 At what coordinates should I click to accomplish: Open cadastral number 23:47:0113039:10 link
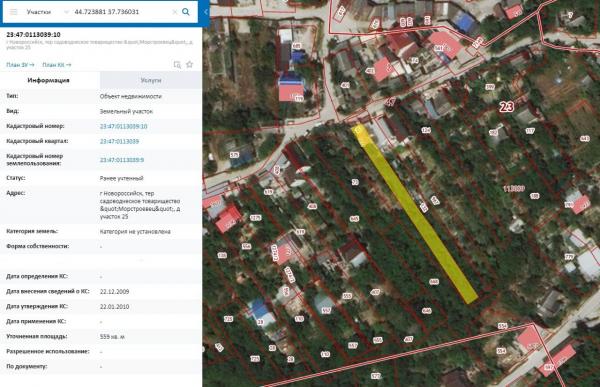[124, 126]
